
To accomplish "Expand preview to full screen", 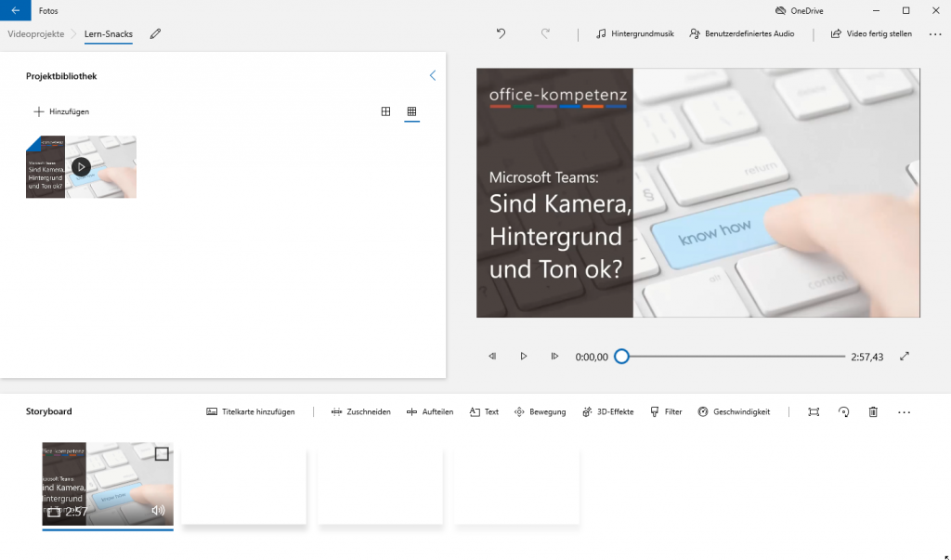I will [905, 356].
